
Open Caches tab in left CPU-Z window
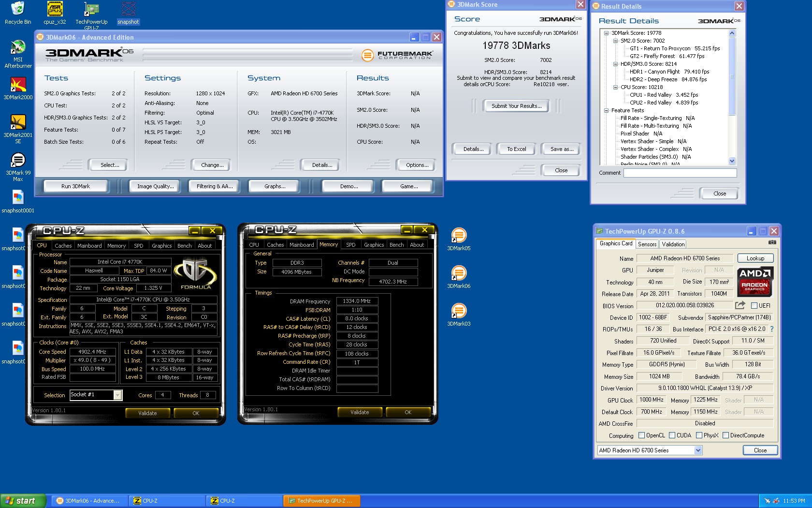pyautogui.click(x=63, y=246)
